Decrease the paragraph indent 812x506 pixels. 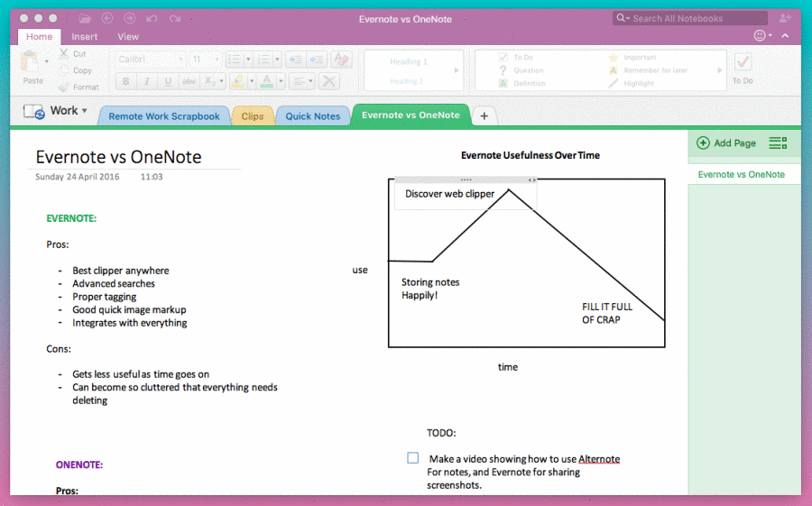coord(296,60)
